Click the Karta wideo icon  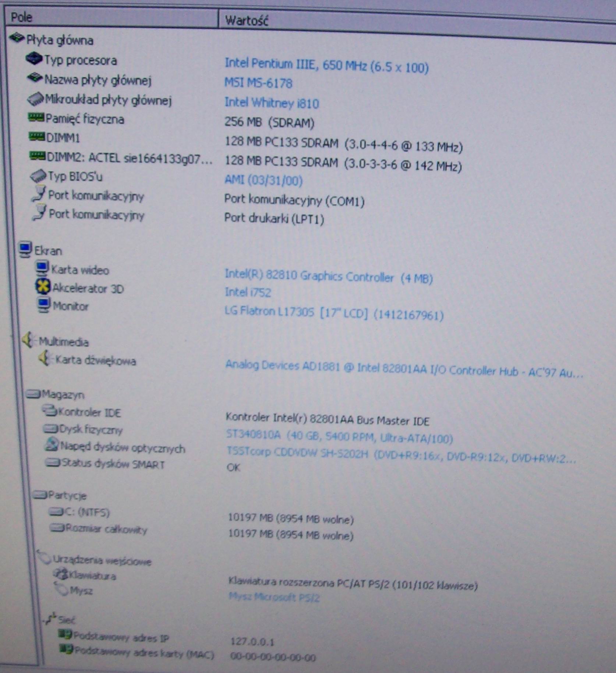pyautogui.click(x=42, y=268)
